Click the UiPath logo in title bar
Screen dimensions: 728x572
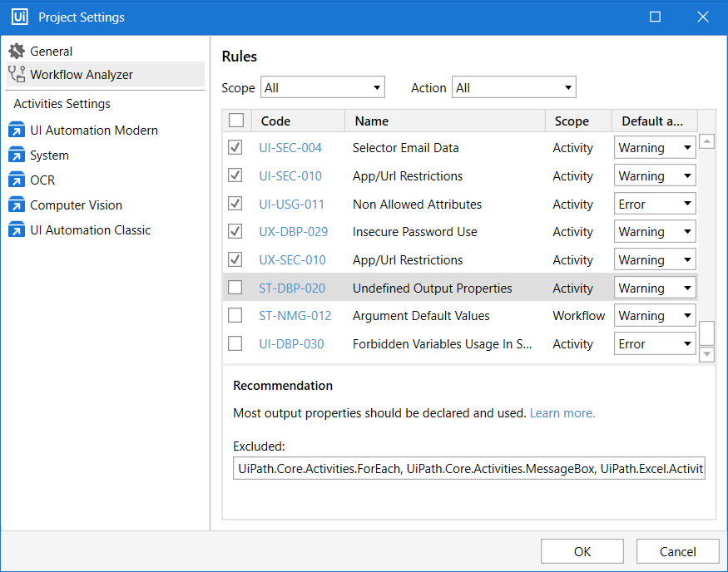click(20, 17)
